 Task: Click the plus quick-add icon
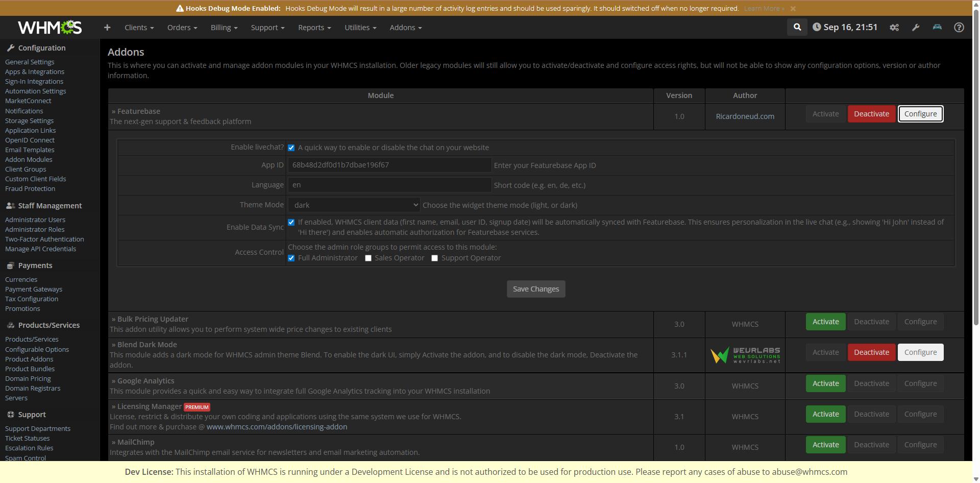point(107,28)
